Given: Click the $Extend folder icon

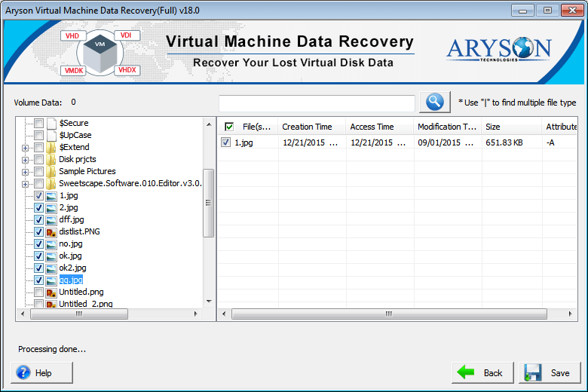Looking at the screenshot, I should pos(51,147).
